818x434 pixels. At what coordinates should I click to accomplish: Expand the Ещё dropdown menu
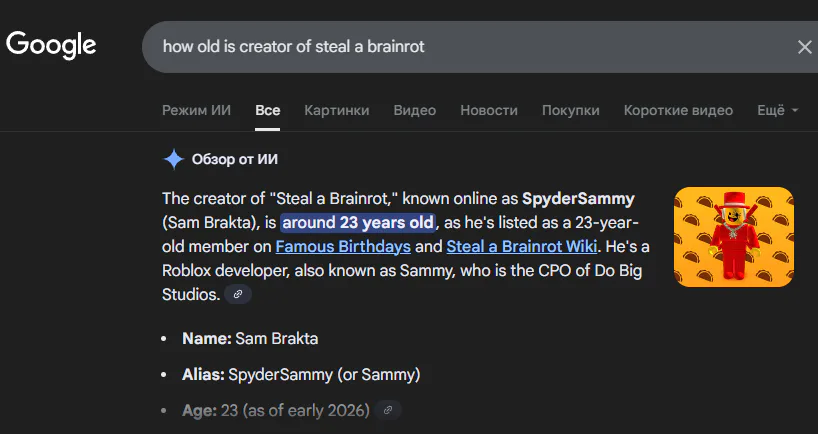777,110
